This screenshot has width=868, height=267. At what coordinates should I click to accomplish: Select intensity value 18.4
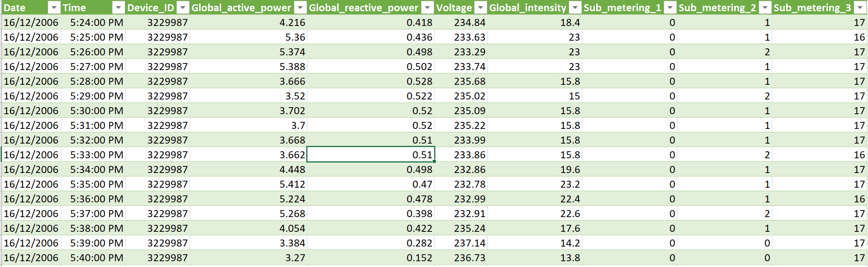coord(535,22)
